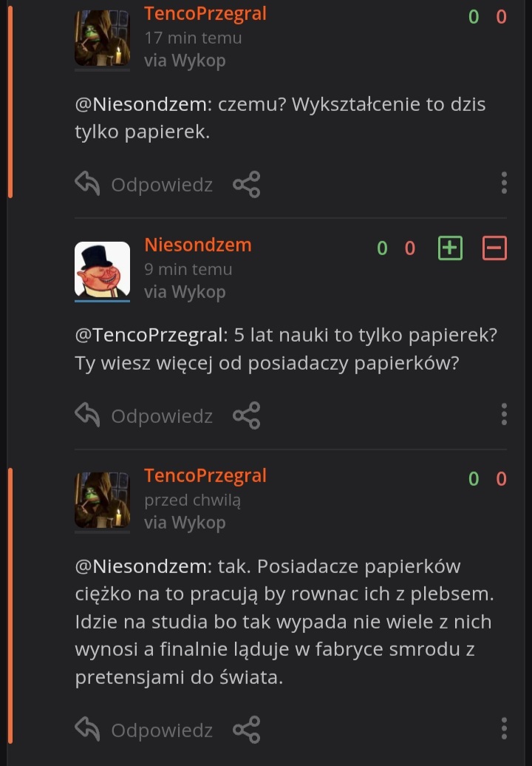Viewport: 532px width, 766px height.
Task: Click reply arrow under Niesondzem's comment
Action: click(87, 415)
